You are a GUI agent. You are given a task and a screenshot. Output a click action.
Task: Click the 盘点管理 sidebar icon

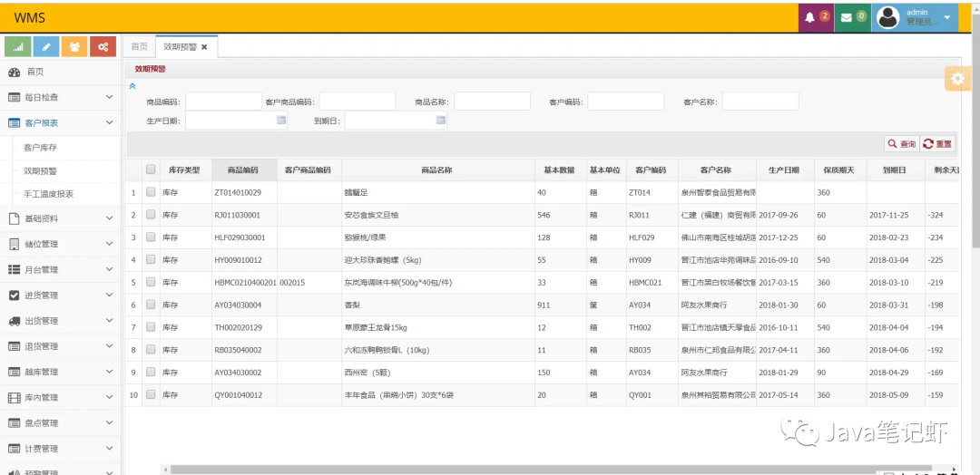coord(14,423)
